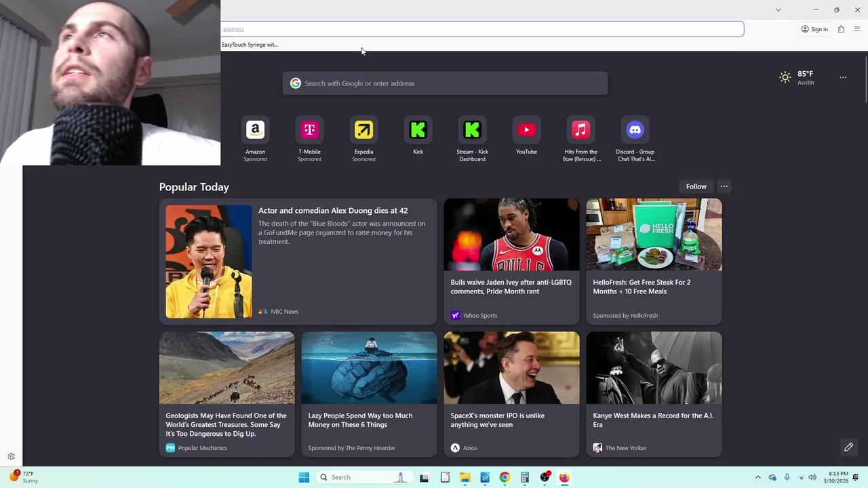Image resolution: width=868 pixels, height=488 pixels.
Task: Click the sun weather icon for Austin
Action: 785,77
